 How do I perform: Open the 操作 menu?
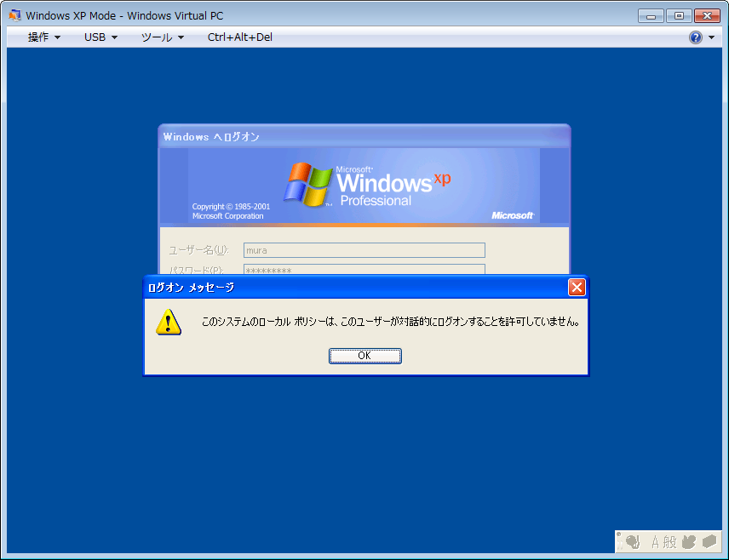point(43,37)
